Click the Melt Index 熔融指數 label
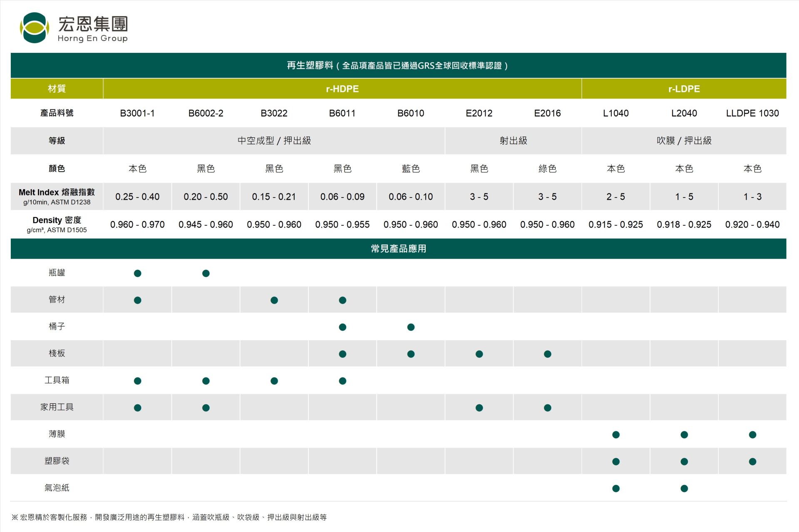 pos(57,193)
